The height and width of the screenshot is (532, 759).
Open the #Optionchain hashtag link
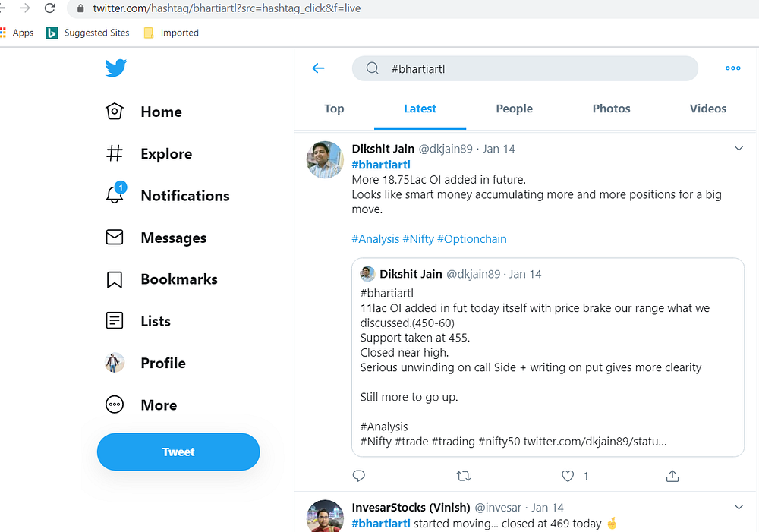471,238
